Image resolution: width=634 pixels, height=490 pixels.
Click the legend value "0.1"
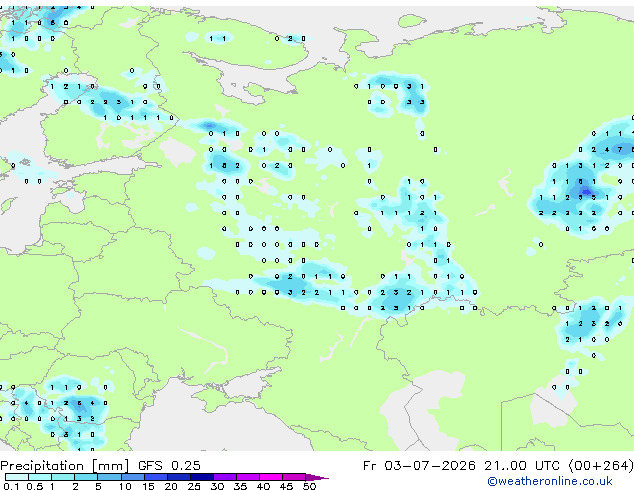pos(11,486)
